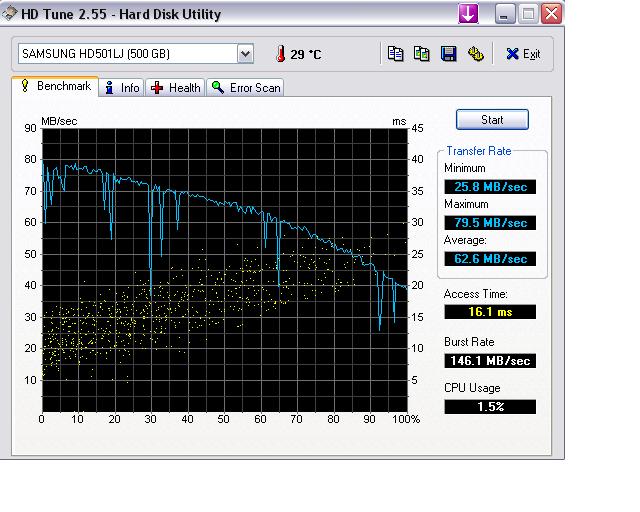
Task: Click the Maximum label
Action: click(x=466, y=204)
